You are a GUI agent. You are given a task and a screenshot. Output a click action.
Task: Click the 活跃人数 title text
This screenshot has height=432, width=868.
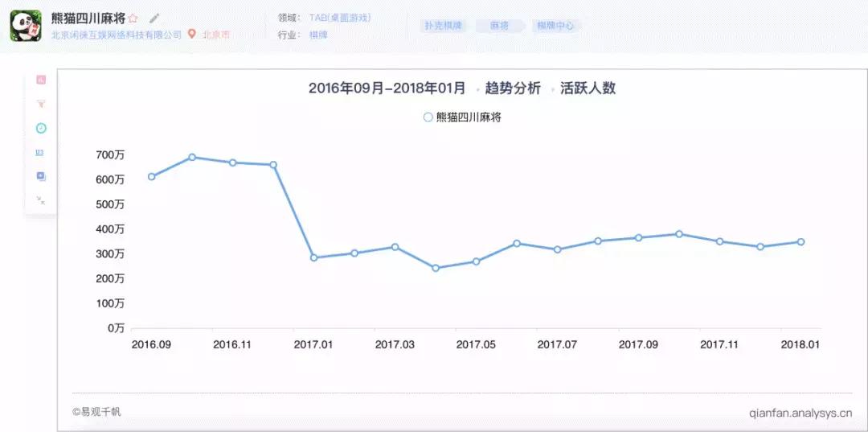click(x=588, y=88)
